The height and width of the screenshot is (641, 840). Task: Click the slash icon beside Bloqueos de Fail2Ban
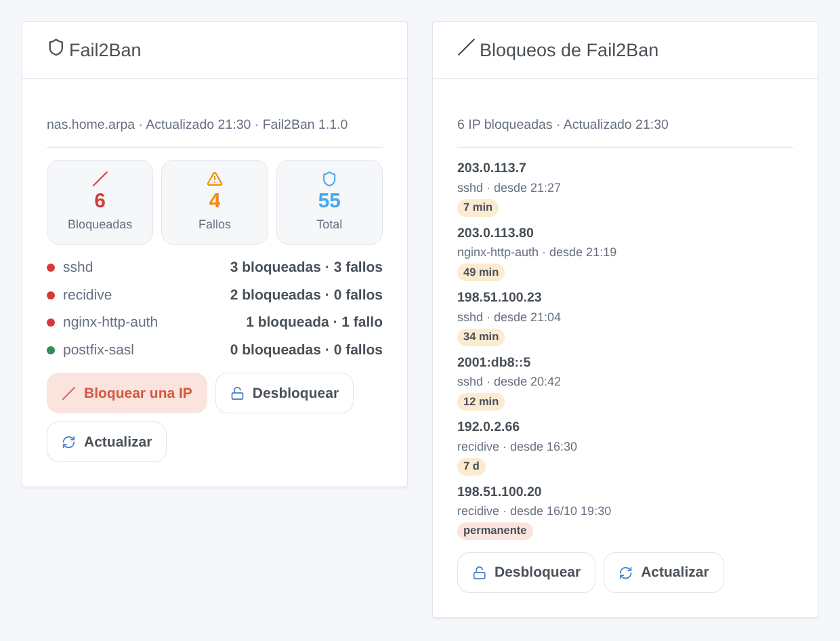(x=466, y=47)
